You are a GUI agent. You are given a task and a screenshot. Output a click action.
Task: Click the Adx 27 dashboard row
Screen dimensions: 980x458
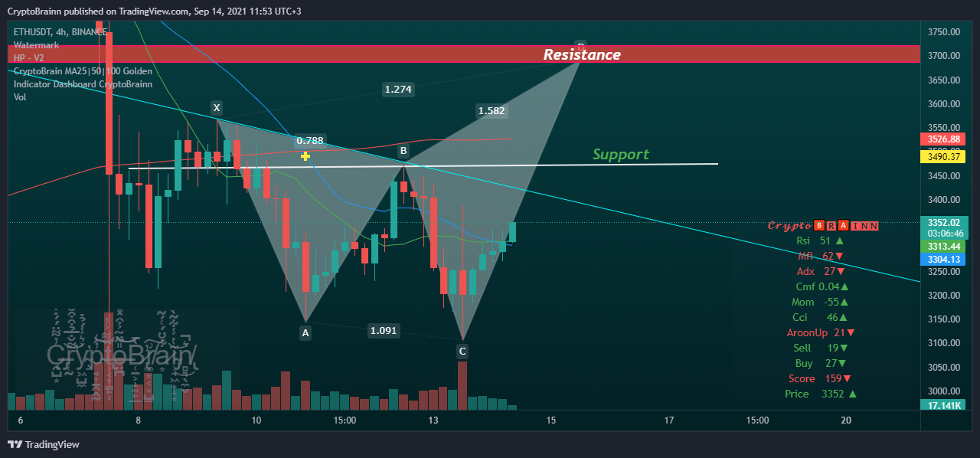click(820, 271)
